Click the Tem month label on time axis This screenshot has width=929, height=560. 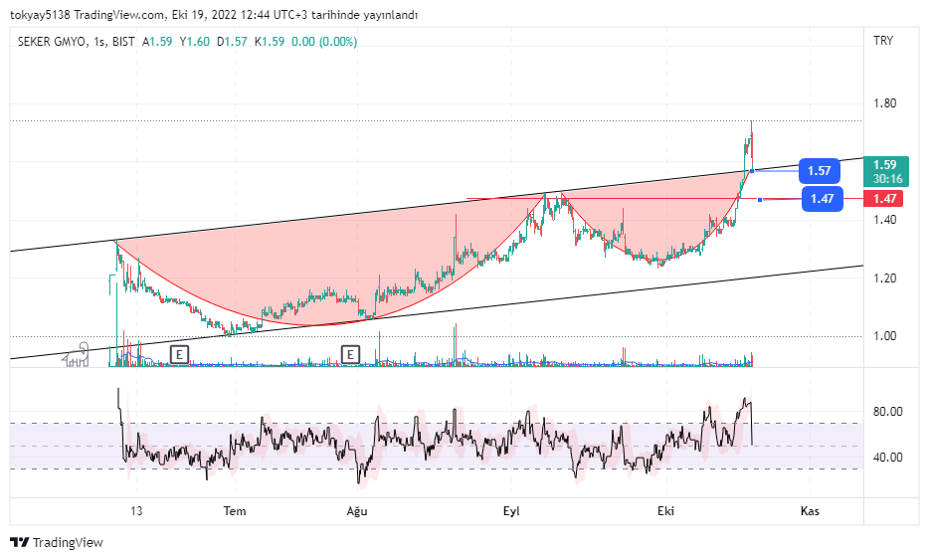point(235,511)
